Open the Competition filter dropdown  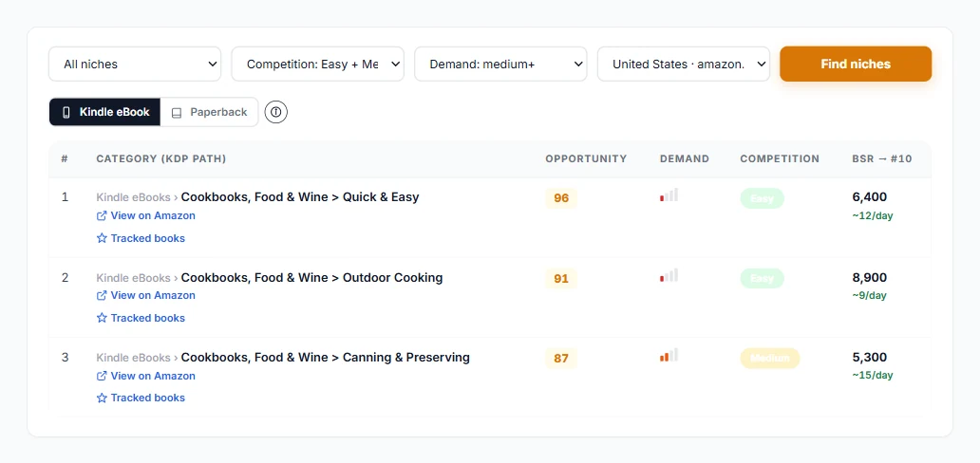(317, 64)
